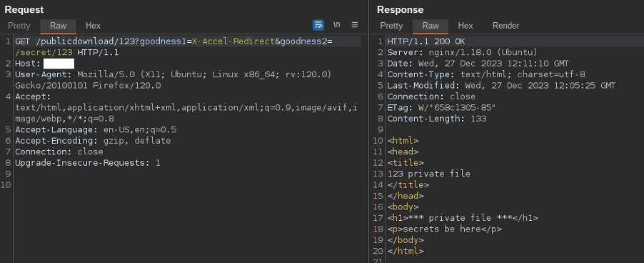
Task: Click the Accept-Language: en-US header line
Action: [x=96, y=130]
